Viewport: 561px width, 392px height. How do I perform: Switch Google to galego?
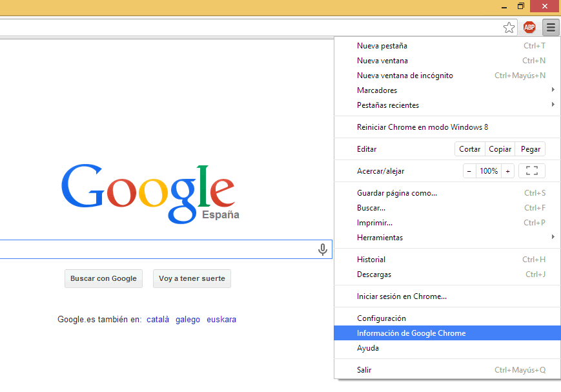coord(188,319)
